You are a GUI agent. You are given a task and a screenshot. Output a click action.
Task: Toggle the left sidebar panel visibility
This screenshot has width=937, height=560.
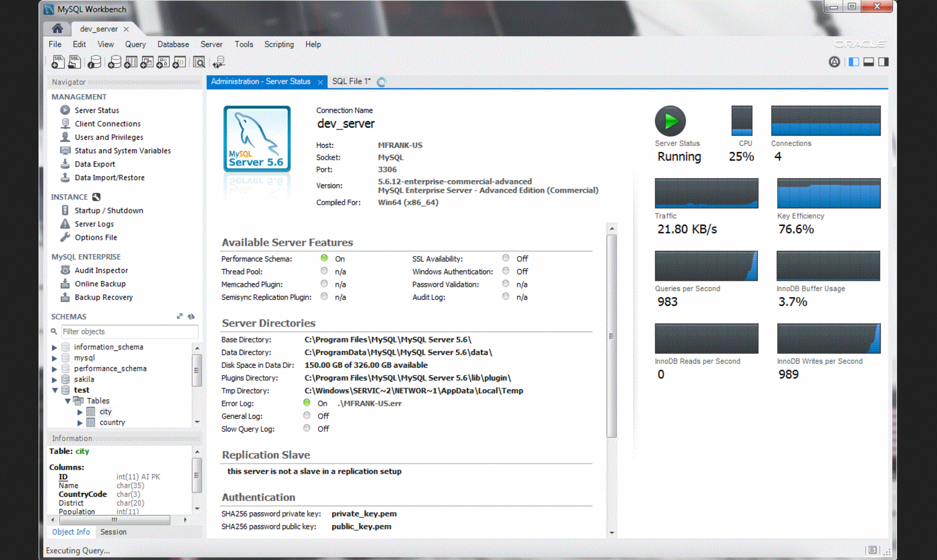click(x=854, y=62)
